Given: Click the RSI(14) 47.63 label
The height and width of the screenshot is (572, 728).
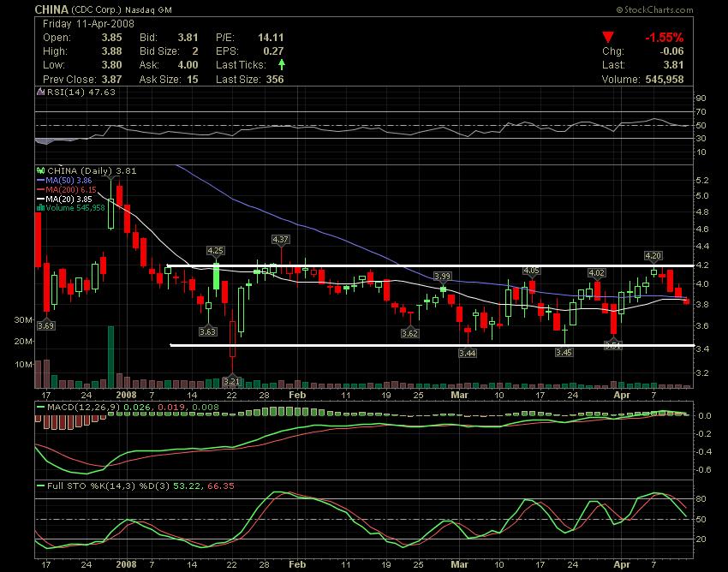Looking at the screenshot, I should pos(81,92).
